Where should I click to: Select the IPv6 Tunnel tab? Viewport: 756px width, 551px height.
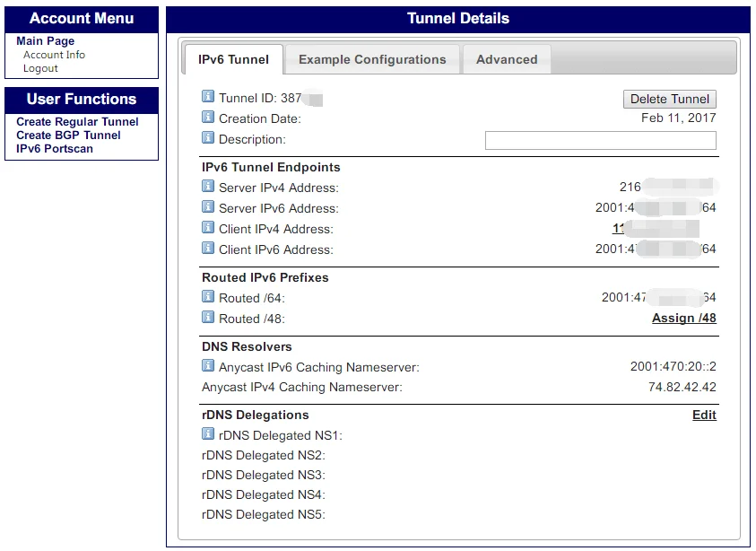[233, 60]
